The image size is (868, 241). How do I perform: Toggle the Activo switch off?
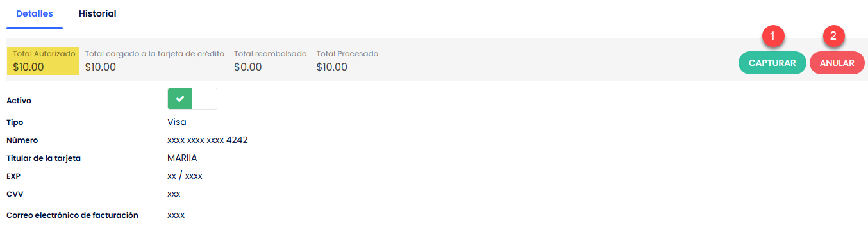[x=192, y=99]
